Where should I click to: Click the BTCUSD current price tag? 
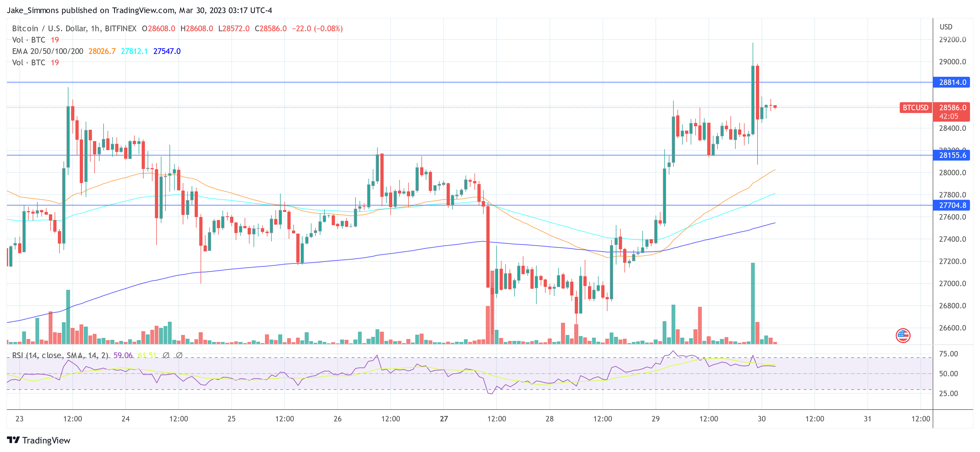pyautogui.click(x=915, y=108)
